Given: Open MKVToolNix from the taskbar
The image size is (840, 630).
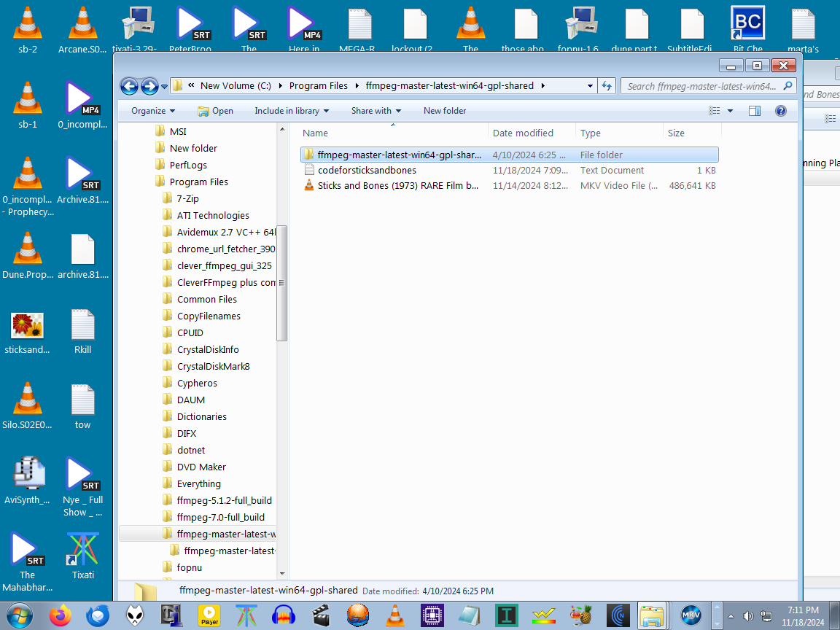Looking at the screenshot, I should 691,615.
